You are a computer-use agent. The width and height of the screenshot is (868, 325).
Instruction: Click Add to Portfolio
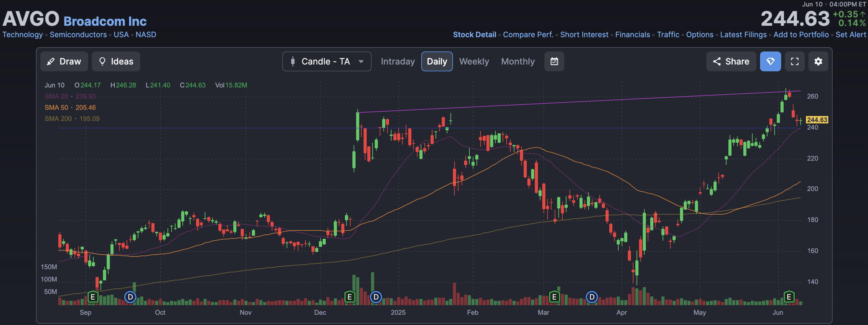[801, 35]
